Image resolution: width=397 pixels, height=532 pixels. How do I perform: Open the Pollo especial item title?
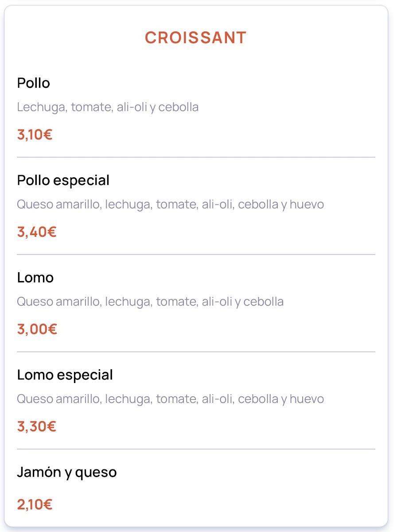click(63, 180)
